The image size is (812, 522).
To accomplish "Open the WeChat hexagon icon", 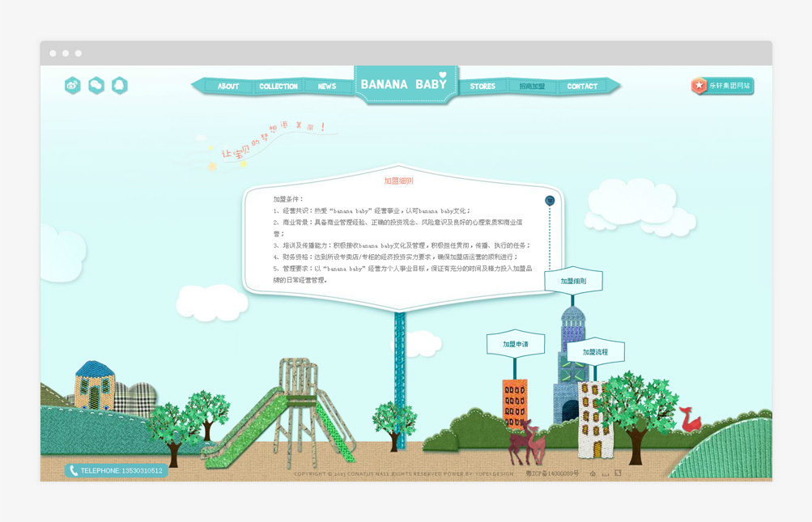I will coord(96,85).
